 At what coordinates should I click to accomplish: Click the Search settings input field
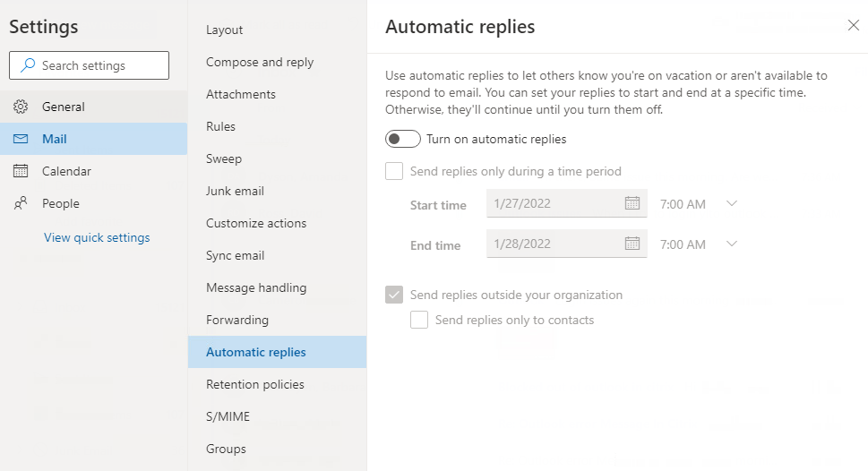pyautogui.click(x=99, y=65)
